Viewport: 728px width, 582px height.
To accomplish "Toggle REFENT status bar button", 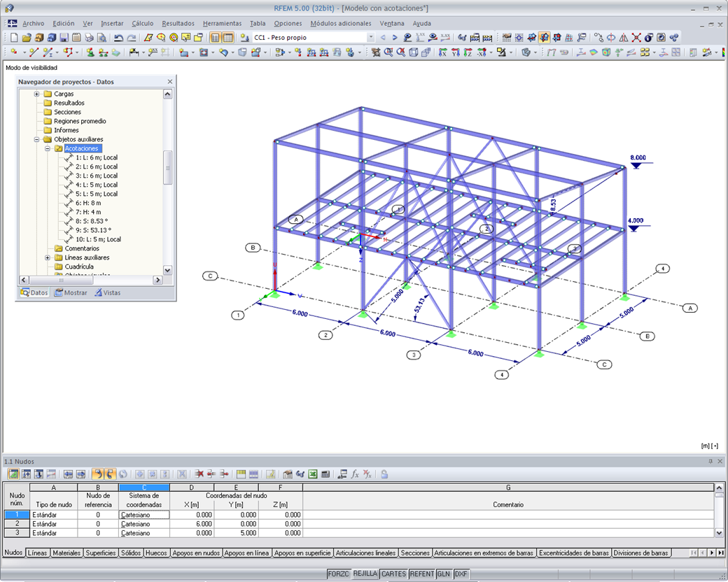I will click(421, 574).
